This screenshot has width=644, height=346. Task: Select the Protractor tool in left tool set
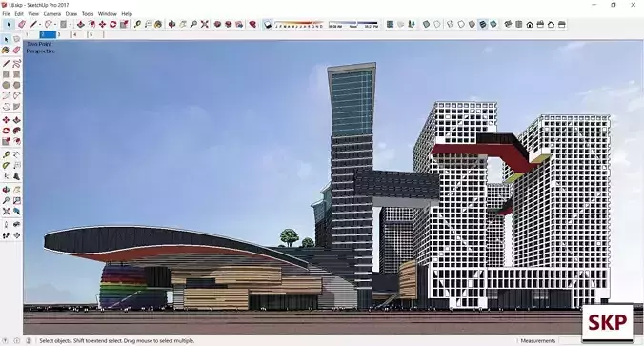pos(6,166)
